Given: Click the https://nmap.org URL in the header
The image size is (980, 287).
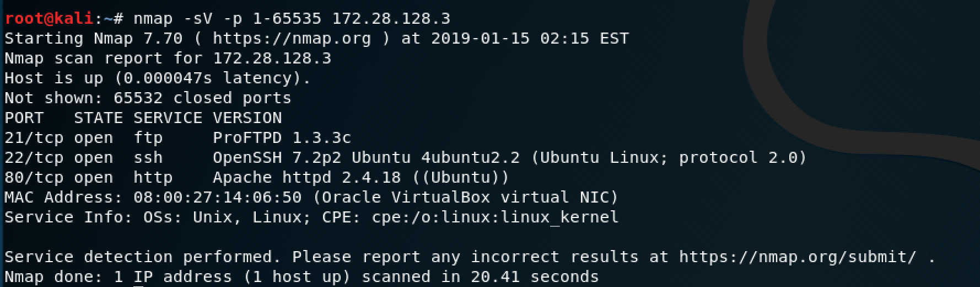Looking at the screenshot, I should tap(292, 39).
